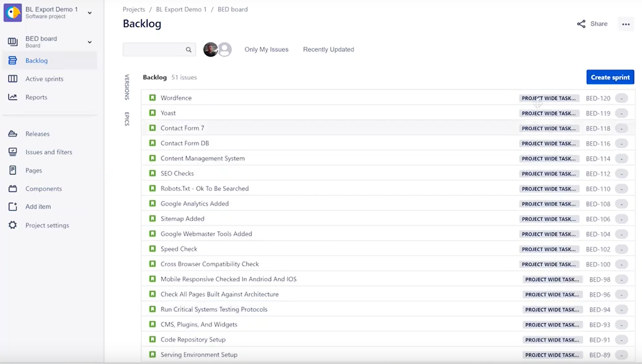Screen dimensions: 642x364
Task: Open Project settings from the sidebar
Action: 47,225
